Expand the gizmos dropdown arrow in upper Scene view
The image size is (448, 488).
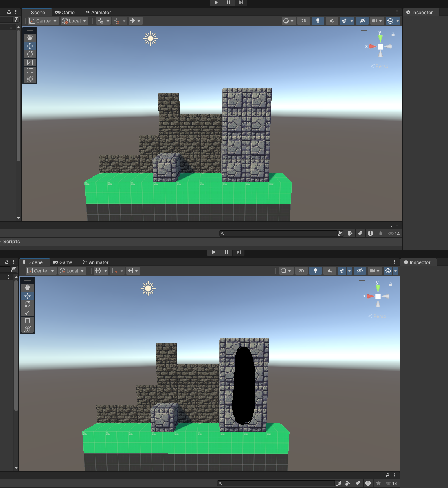pos(398,21)
